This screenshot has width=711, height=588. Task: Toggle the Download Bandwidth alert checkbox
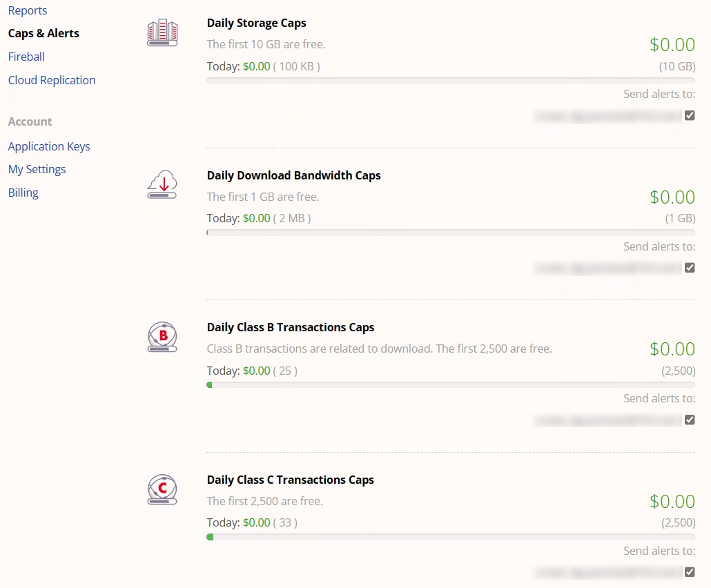coord(690,268)
